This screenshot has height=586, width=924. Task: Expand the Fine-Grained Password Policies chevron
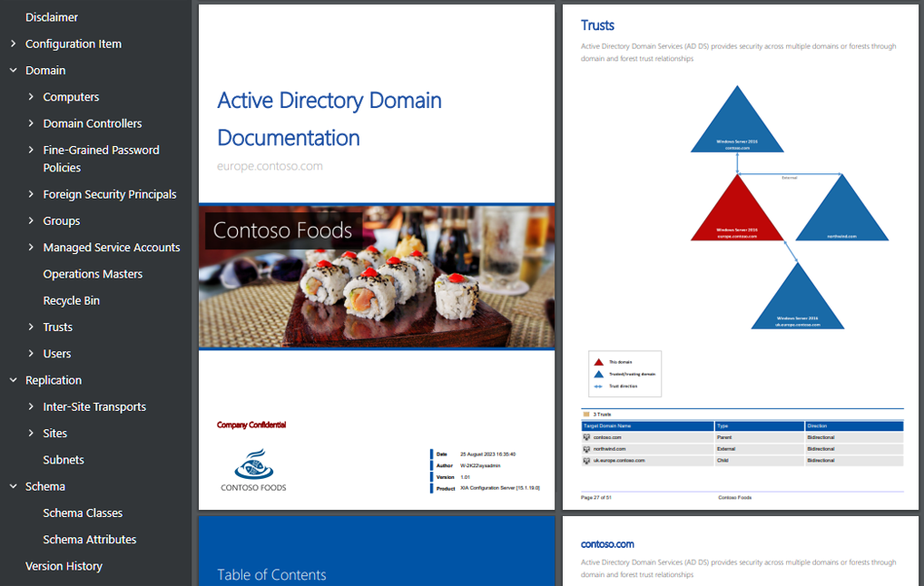31,150
